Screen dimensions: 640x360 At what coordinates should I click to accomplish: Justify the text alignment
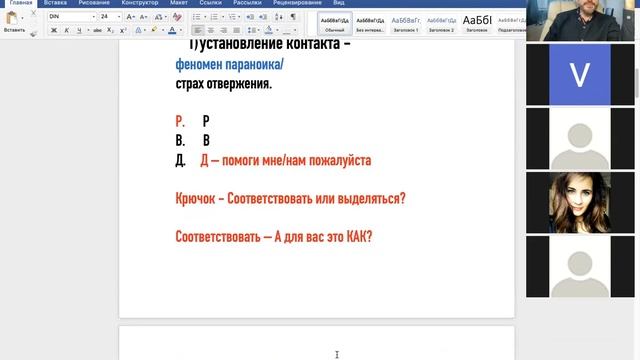236,30
